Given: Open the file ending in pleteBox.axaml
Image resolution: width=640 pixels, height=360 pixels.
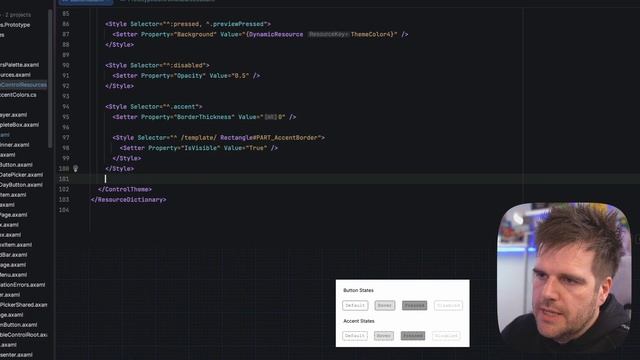Looking at the screenshot, I should tap(20, 125).
